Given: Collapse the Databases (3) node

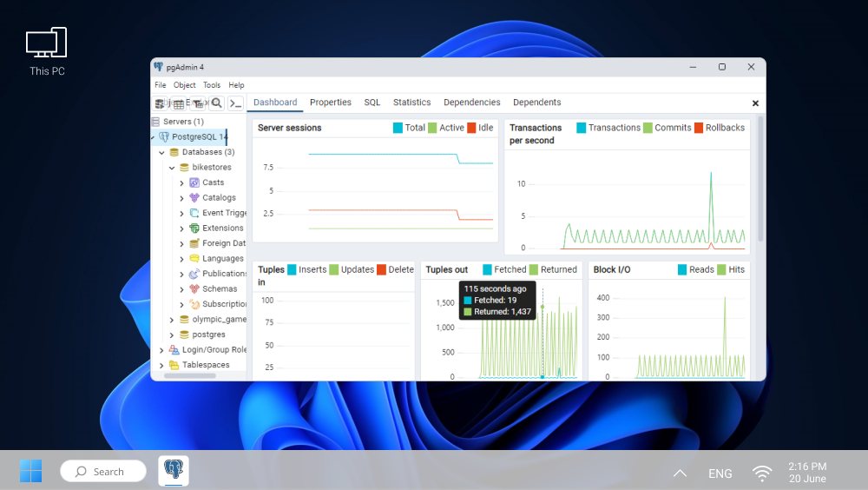Looking at the screenshot, I should (x=161, y=152).
